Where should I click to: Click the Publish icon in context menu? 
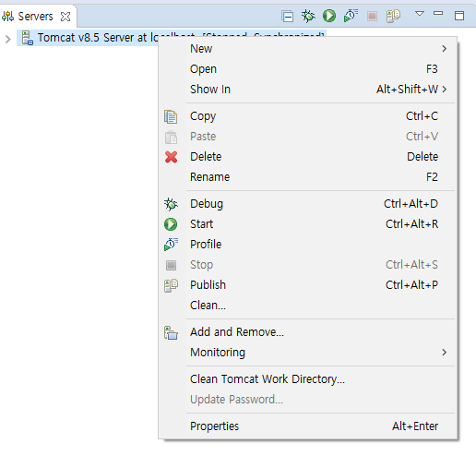(171, 285)
